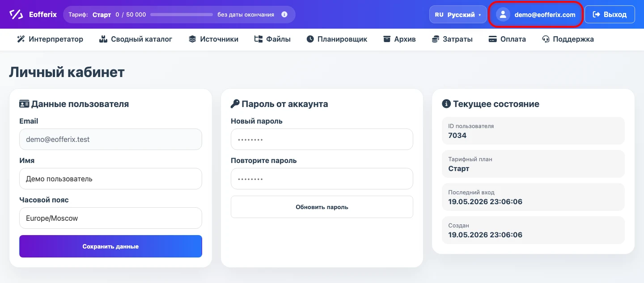
Task: Click the headset icon for Поддержка
Action: pyautogui.click(x=546, y=39)
